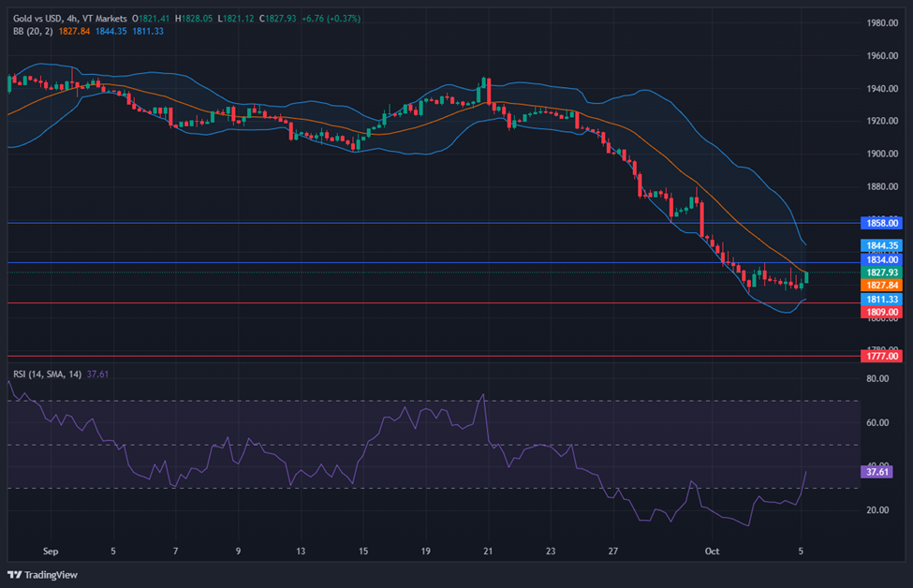This screenshot has height=588, width=913.
Task: Click the purple 37.61 RSI value tag
Action: click(876, 472)
